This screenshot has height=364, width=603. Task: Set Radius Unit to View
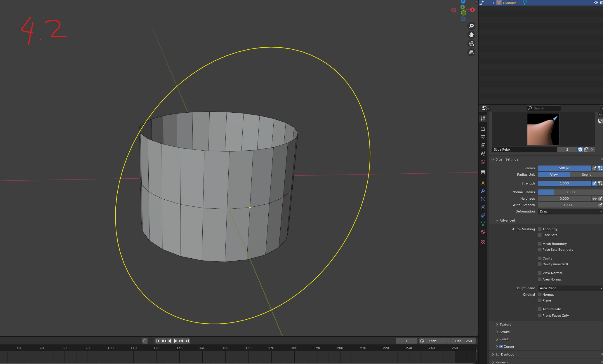(x=554, y=175)
